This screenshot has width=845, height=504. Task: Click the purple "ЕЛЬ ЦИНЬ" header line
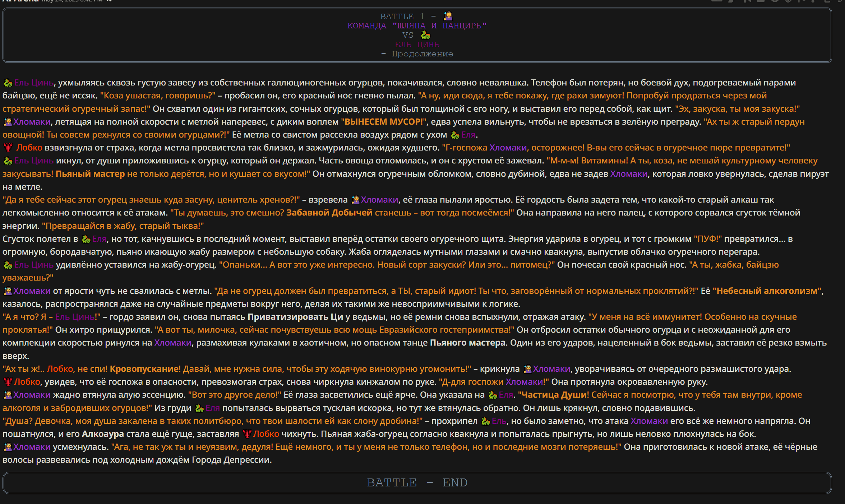point(417,45)
